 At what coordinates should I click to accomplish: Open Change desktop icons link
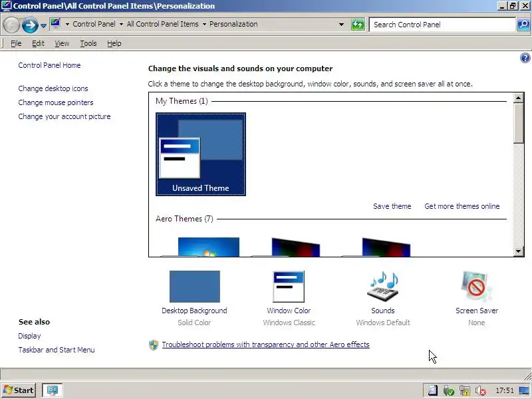click(53, 88)
